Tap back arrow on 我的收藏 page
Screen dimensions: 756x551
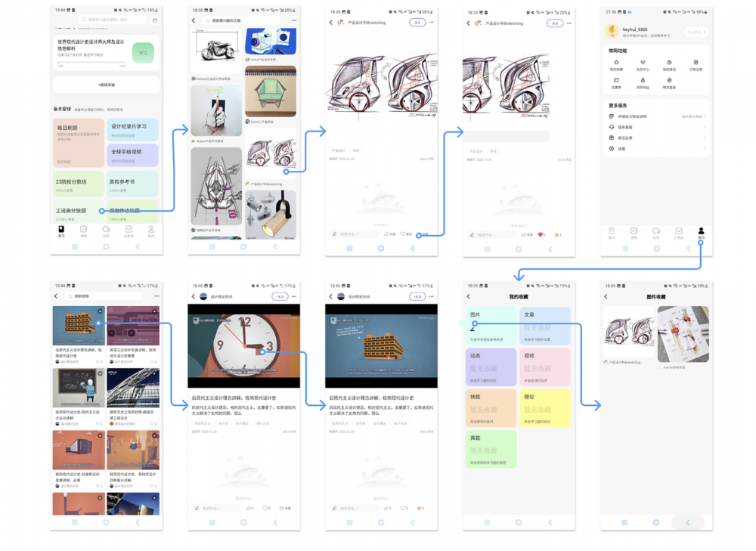click(x=469, y=296)
